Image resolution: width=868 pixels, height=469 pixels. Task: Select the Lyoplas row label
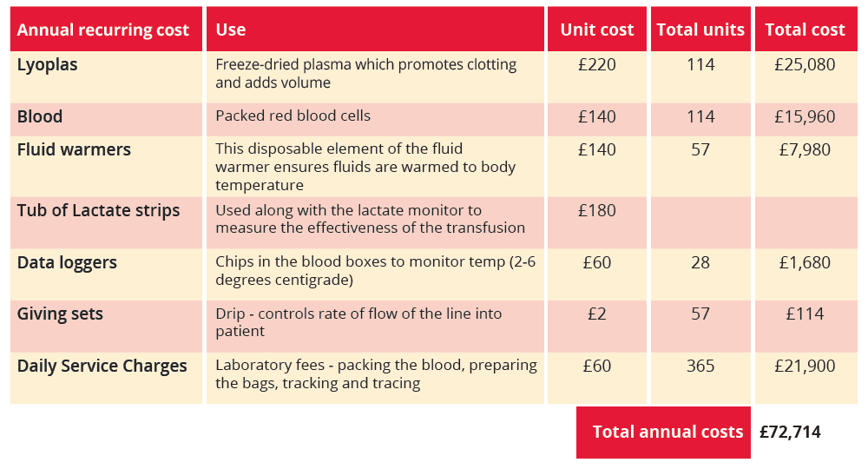pos(48,65)
